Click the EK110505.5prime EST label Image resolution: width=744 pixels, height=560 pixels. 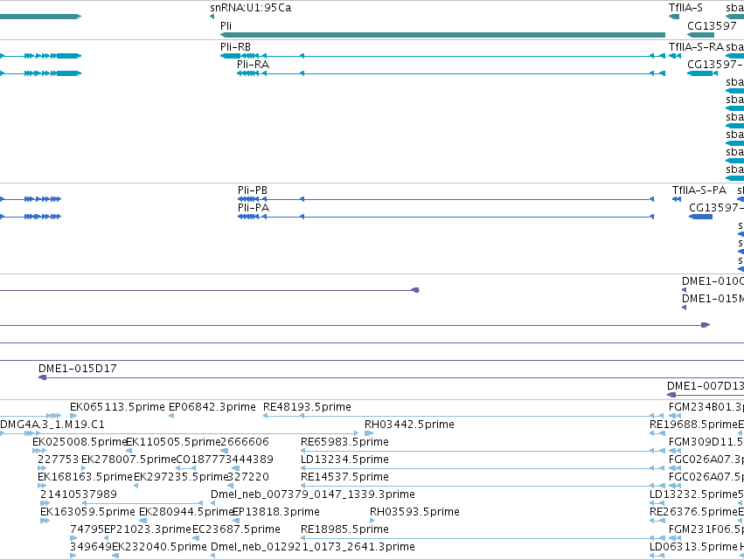pyautogui.click(x=173, y=442)
